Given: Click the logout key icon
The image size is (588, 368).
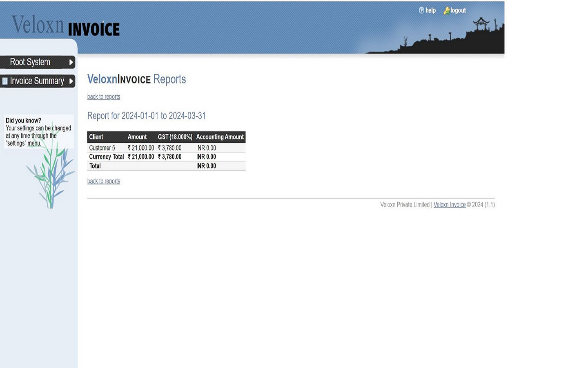Looking at the screenshot, I should point(446,11).
